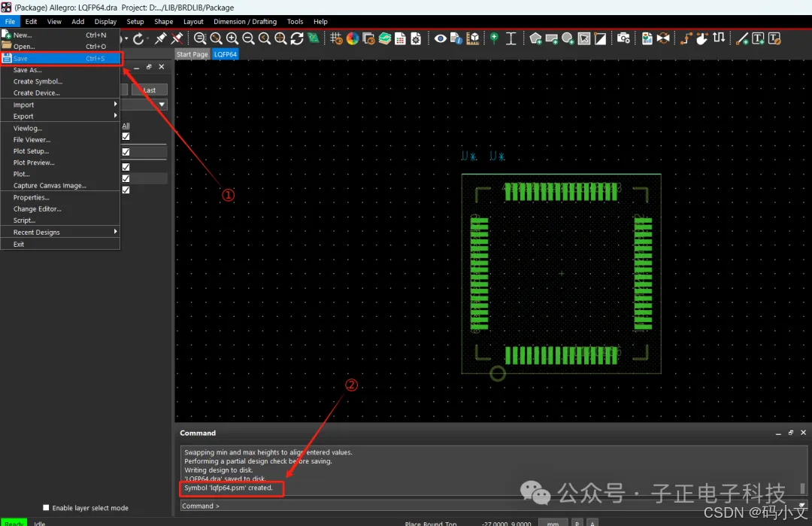Open the dropdown arrow below Last button

[x=162, y=105]
